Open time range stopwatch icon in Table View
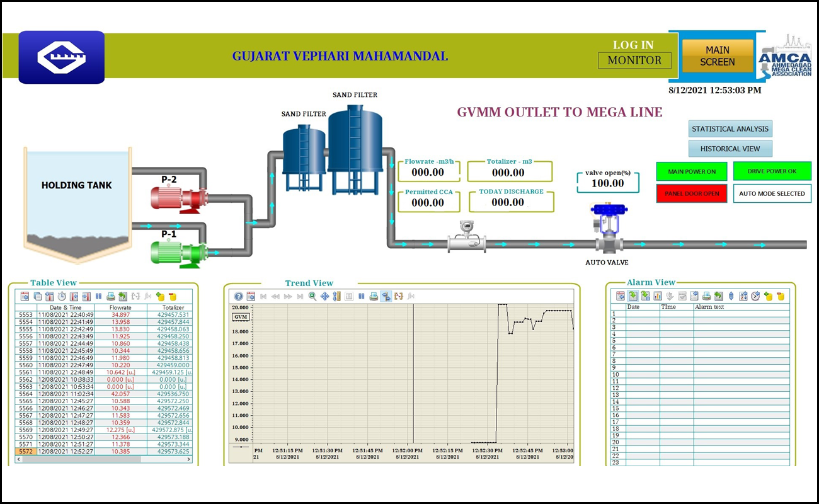Viewport: 819px width, 504px height. point(62,296)
